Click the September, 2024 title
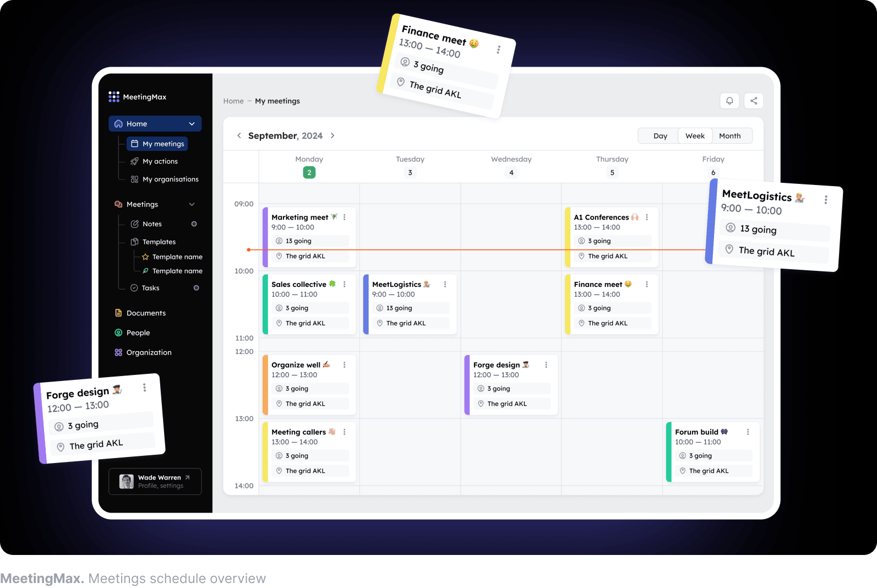Screen dimensions: 877x588 [x=285, y=135]
